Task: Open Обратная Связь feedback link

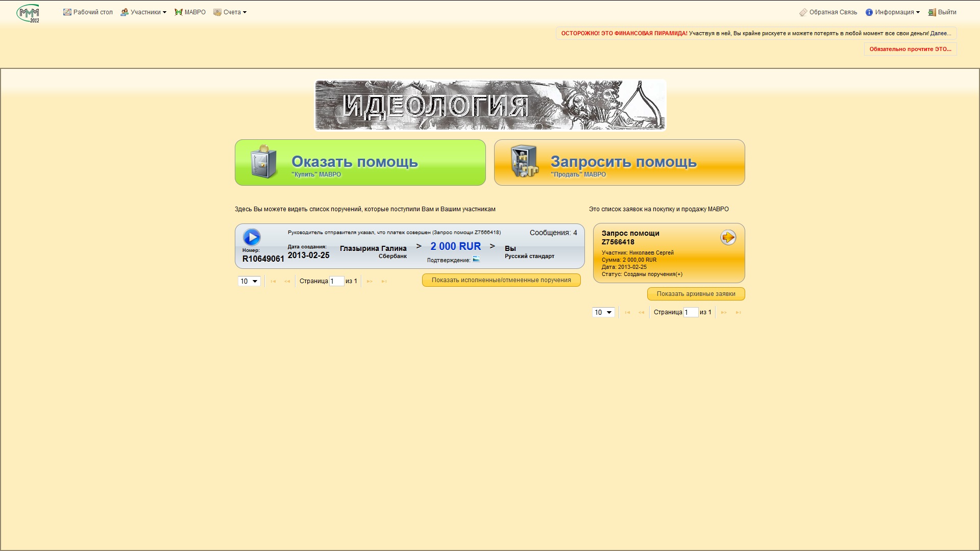Action: 828,12
